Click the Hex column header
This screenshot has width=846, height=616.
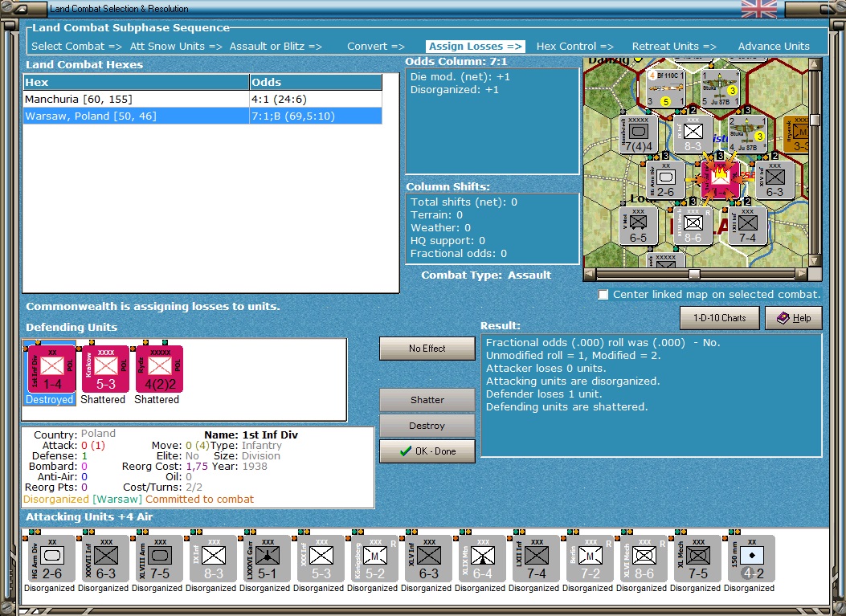point(136,82)
